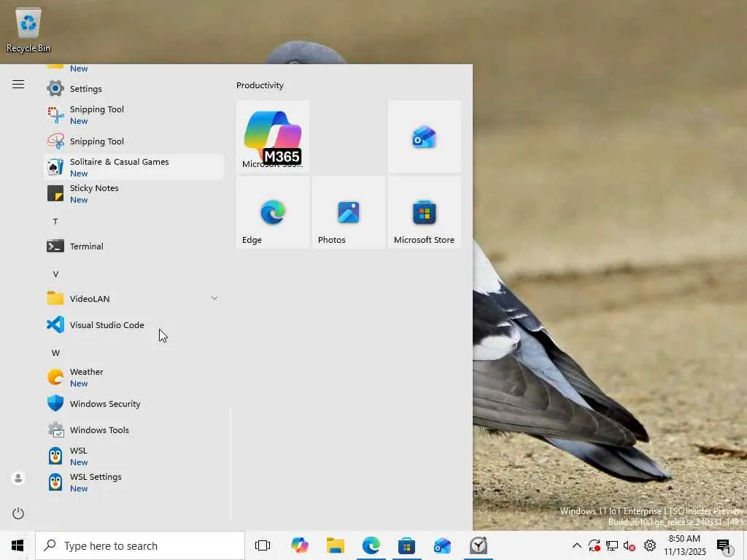This screenshot has width=747, height=560.
Task: Open the VideoLAN folder entry
Action: click(134, 298)
